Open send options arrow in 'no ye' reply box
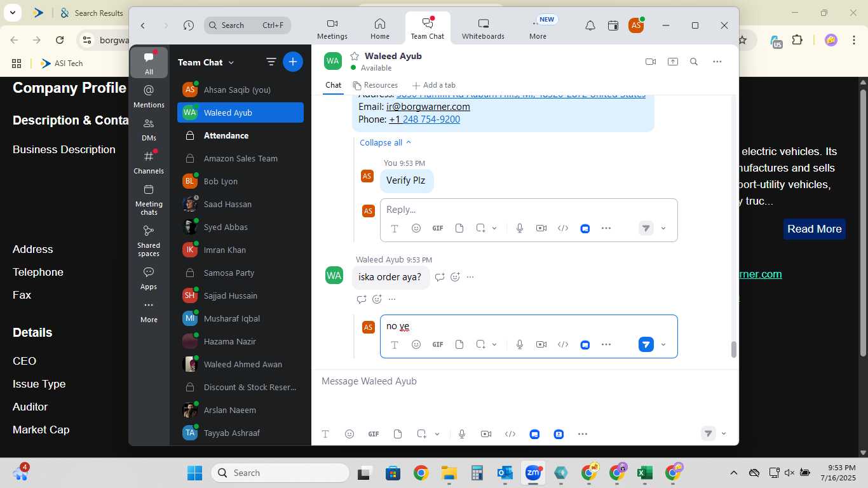 pyautogui.click(x=663, y=344)
